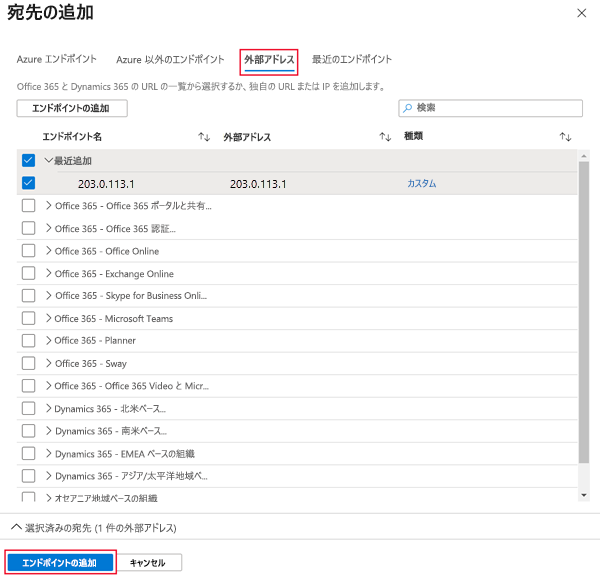The image size is (600, 584).
Task: Check the Office Online checkbox
Action: click(28, 251)
